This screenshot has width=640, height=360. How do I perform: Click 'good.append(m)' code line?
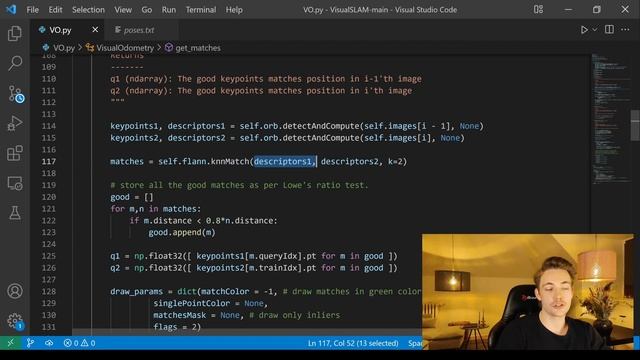point(182,232)
